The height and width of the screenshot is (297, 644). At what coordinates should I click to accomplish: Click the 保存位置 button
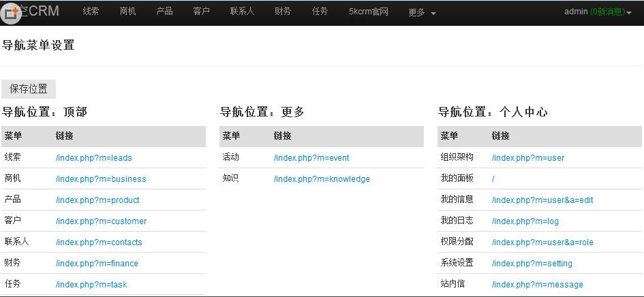click(x=29, y=89)
